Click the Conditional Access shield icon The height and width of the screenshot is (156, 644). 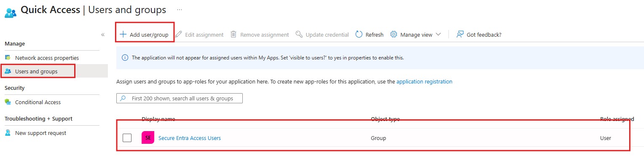8,102
